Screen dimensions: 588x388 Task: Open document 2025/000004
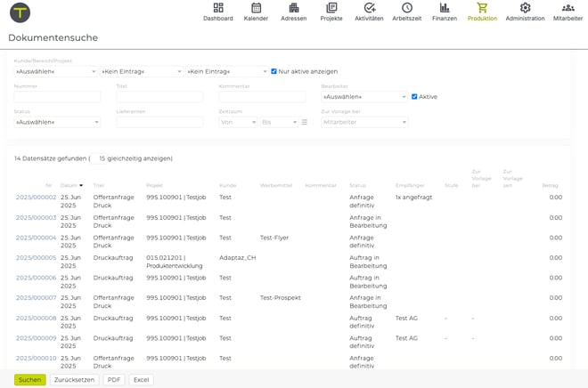coord(36,238)
